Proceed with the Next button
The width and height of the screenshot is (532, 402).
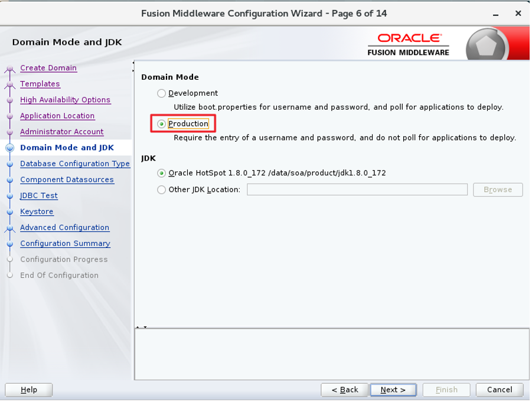click(x=393, y=390)
